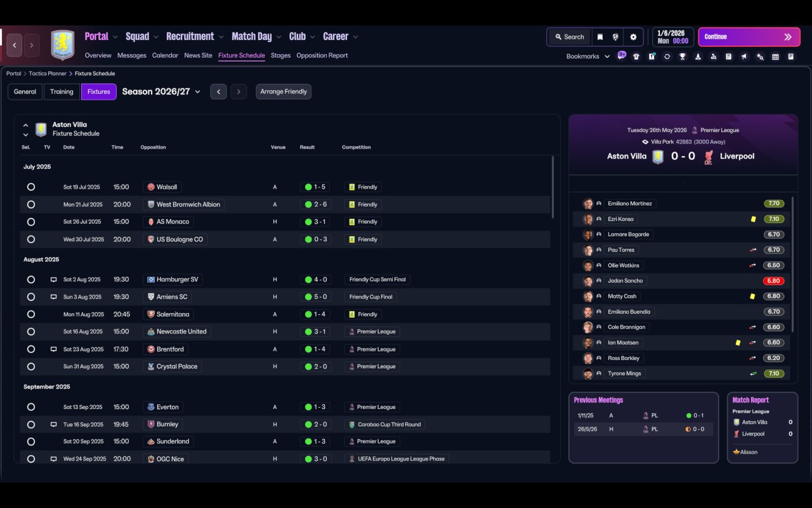The width and height of the screenshot is (812, 508).
Task: Click the Everton club badge
Action: 151,407
